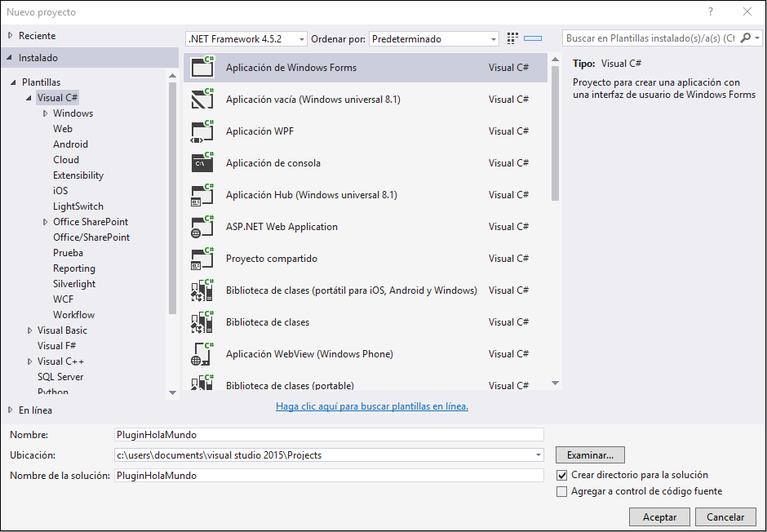This screenshot has height=532, width=767.
Task: Switch to medium icons view
Action: point(533,38)
